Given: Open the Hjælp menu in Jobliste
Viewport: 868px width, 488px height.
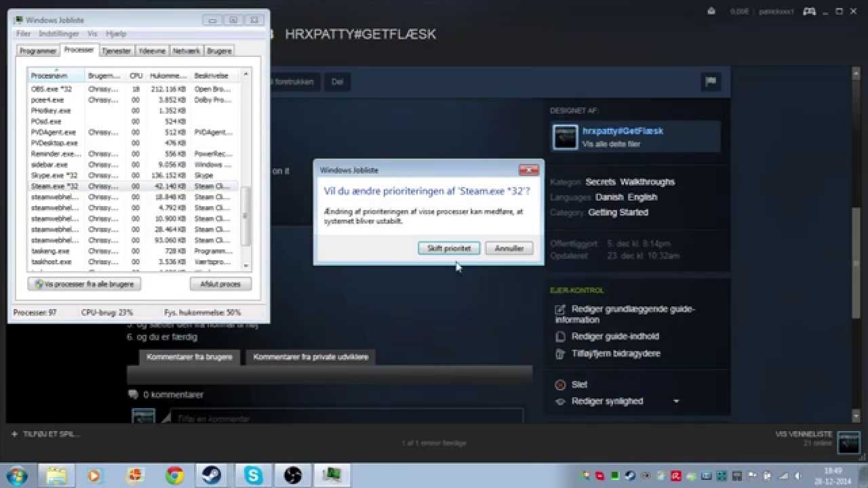Looking at the screenshot, I should pyautogui.click(x=116, y=33).
